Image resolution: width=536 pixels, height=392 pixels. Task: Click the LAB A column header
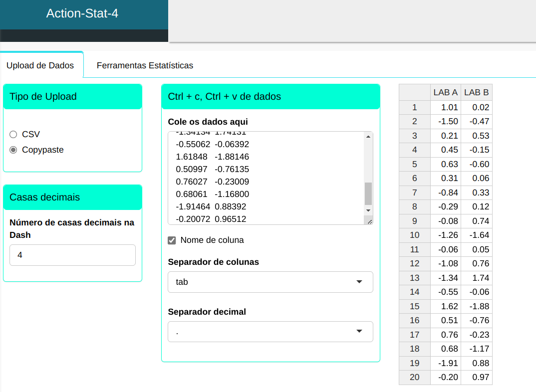pyautogui.click(x=445, y=92)
